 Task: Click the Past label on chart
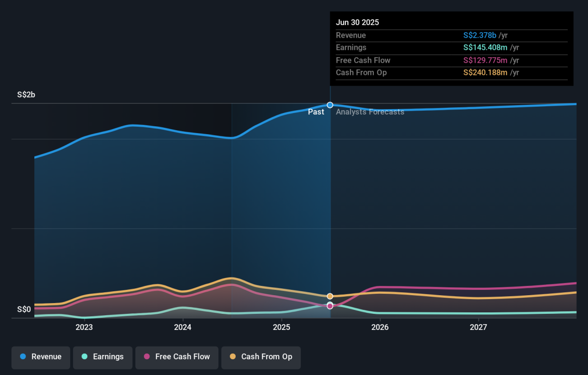coord(316,112)
